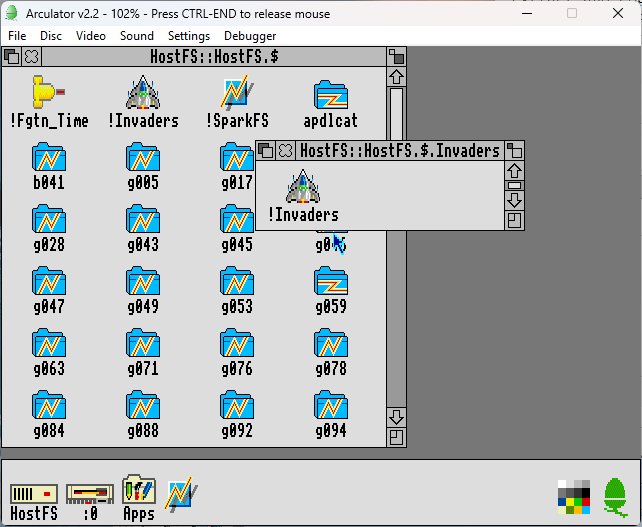Screen dimensions: 642x527
Task: Select the g005 folder
Action: 143,166
